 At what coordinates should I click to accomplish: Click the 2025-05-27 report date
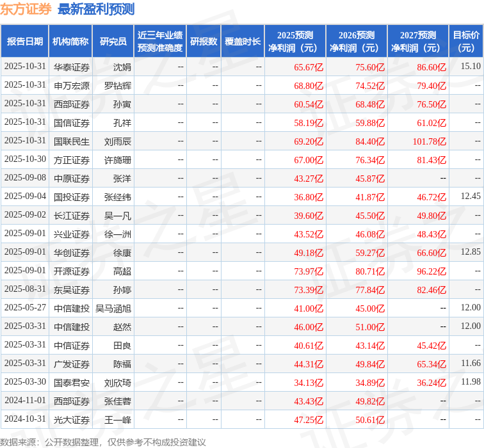(x=25, y=308)
